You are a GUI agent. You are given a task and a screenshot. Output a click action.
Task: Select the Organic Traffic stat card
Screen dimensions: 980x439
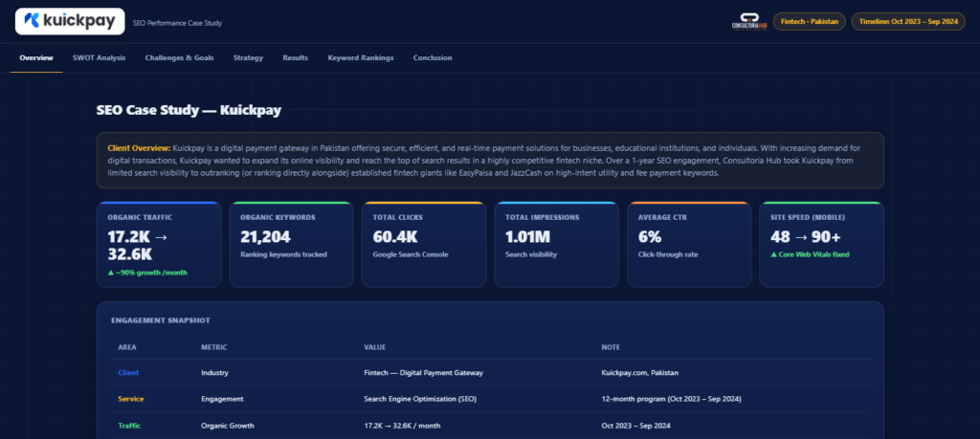(159, 244)
